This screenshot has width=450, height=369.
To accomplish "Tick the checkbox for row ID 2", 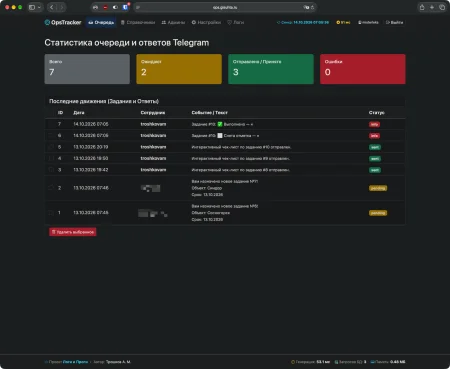I will coord(51,188).
